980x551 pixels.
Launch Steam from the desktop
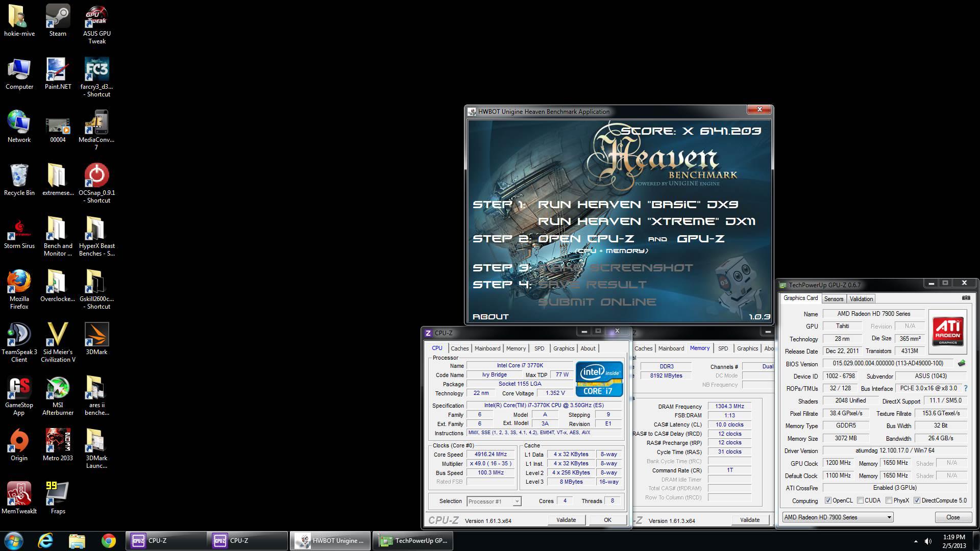(x=58, y=20)
